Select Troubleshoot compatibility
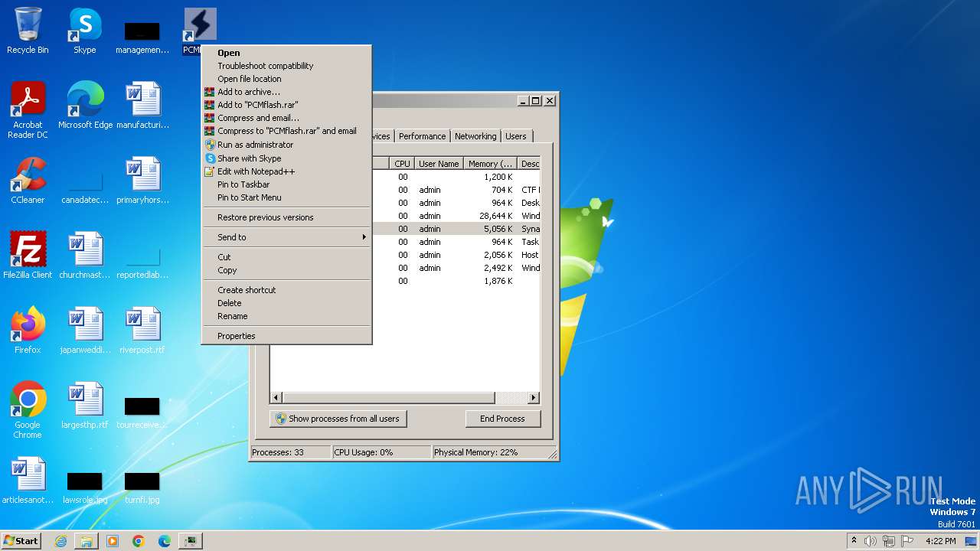980x551 pixels. pos(286,66)
